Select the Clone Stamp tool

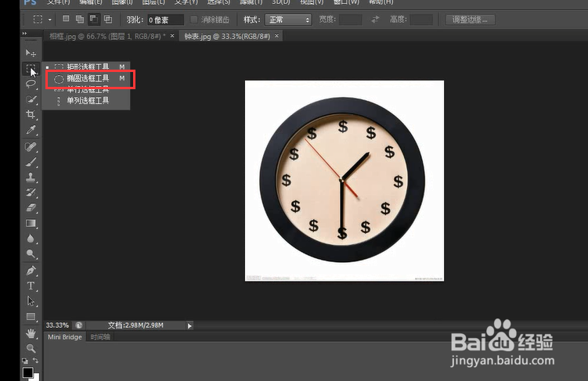pyautogui.click(x=31, y=178)
